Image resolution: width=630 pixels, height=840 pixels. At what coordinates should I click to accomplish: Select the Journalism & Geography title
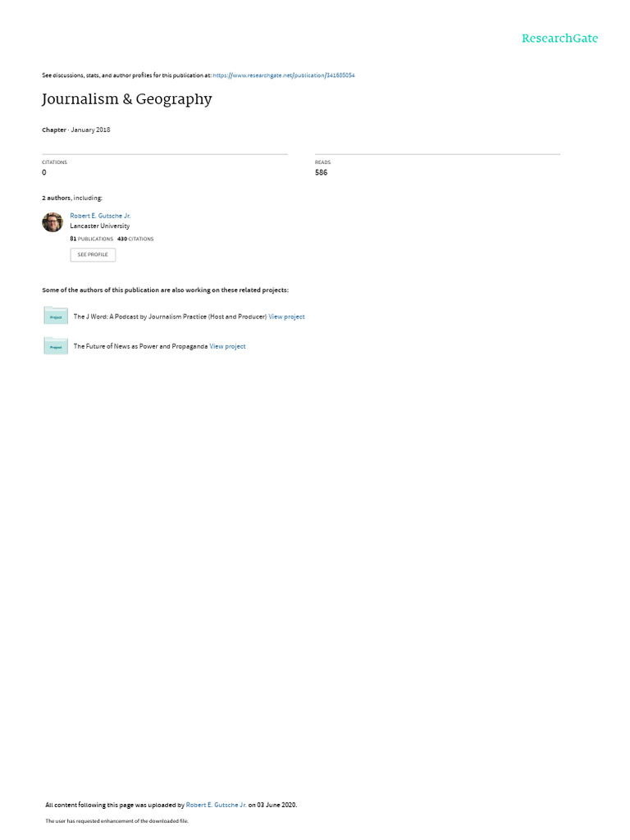pyautogui.click(x=127, y=99)
